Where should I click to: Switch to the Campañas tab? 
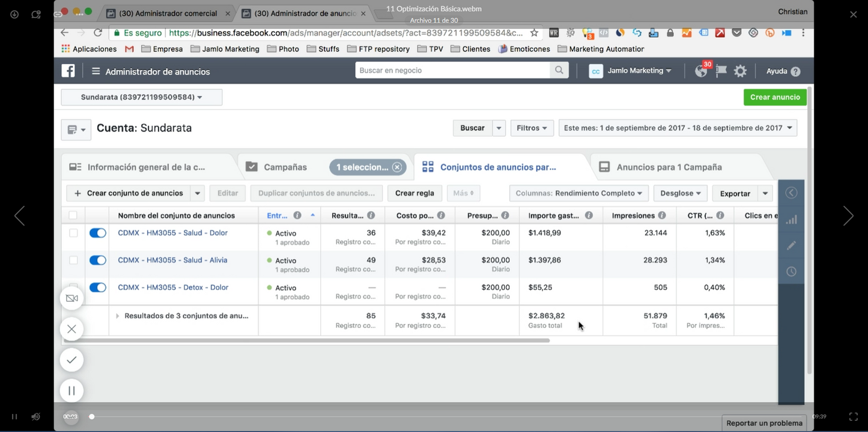(285, 167)
